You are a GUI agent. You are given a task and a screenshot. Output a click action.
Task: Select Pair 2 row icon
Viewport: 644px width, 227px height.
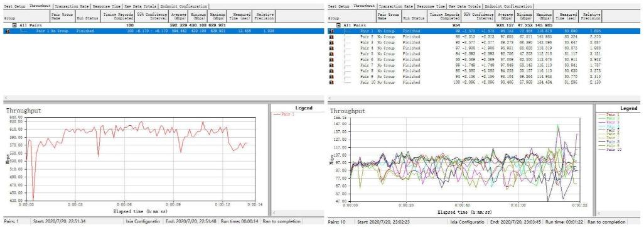click(331, 36)
